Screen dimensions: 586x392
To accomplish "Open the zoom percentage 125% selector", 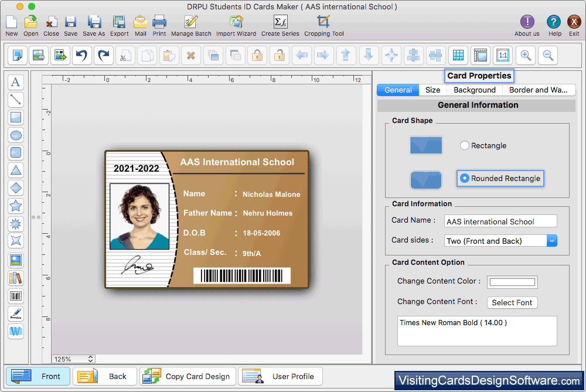I will coord(73,359).
